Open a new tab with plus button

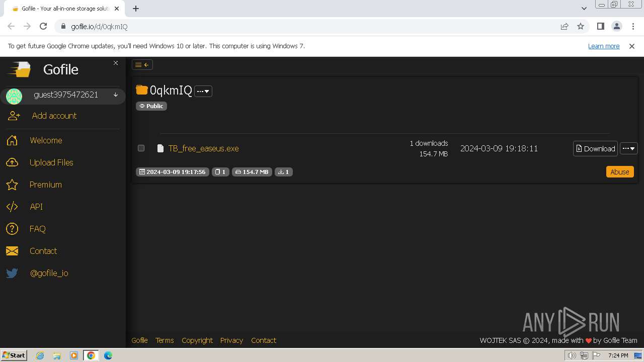[x=136, y=9]
